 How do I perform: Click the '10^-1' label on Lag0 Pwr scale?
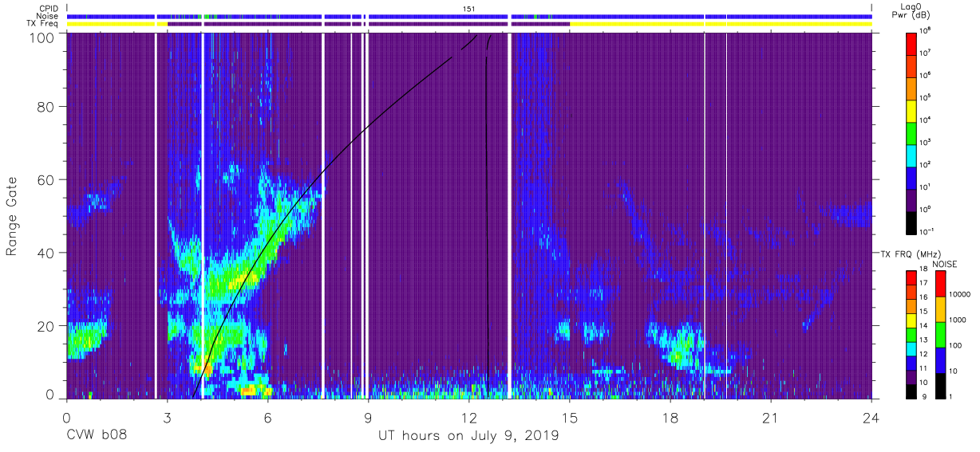pos(928,230)
